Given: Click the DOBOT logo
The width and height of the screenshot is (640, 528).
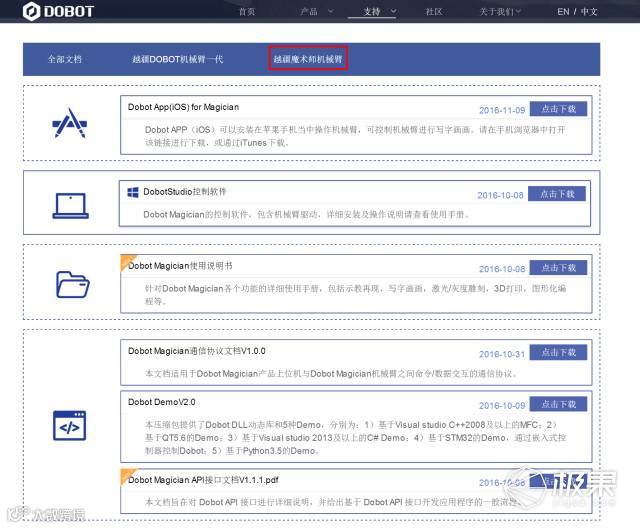Looking at the screenshot, I should (58, 11).
